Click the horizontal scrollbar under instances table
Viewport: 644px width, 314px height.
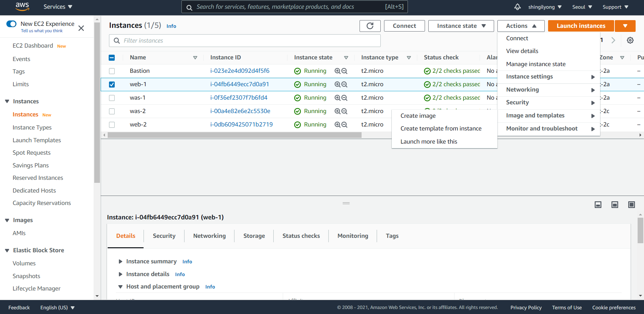[x=234, y=135]
